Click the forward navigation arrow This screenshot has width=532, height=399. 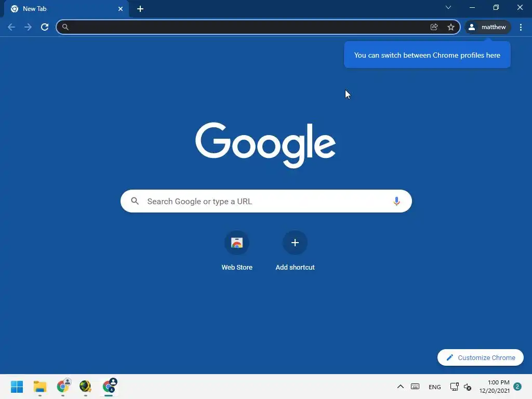[x=28, y=27]
